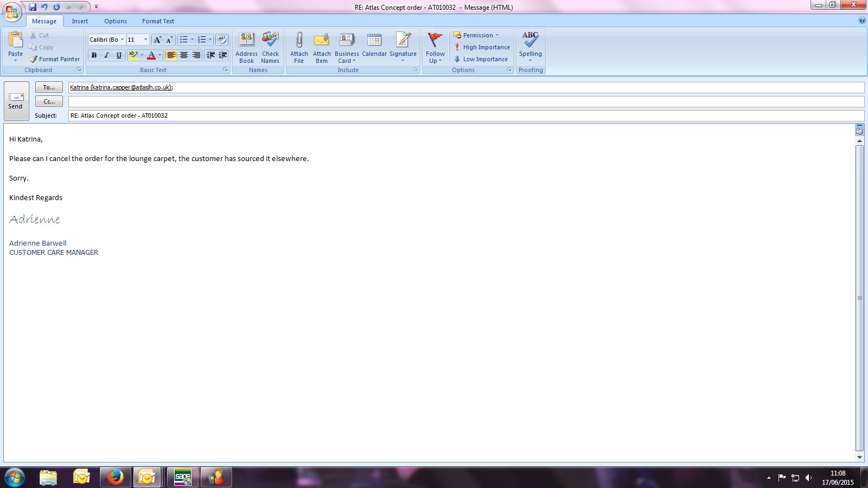868x488 pixels.
Task: Click into the Cc address field
Action: (x=465, y=102)
